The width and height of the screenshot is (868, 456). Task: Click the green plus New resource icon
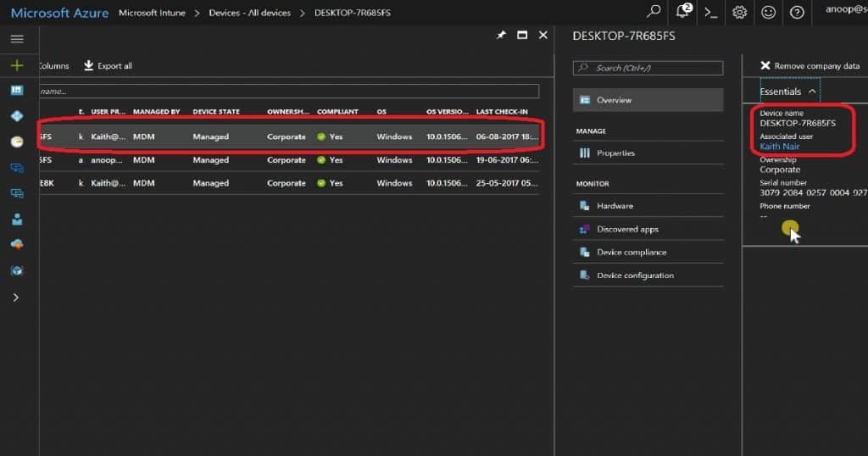pos(17,65)
